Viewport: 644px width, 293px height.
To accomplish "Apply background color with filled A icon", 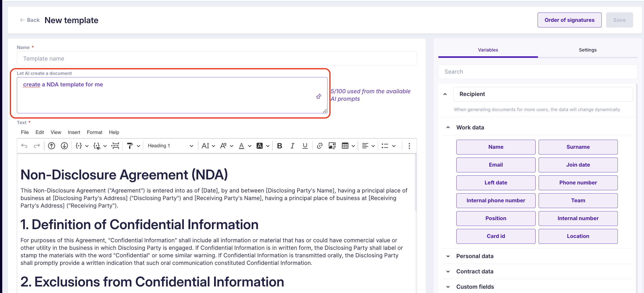I will [x=259, y=146].
